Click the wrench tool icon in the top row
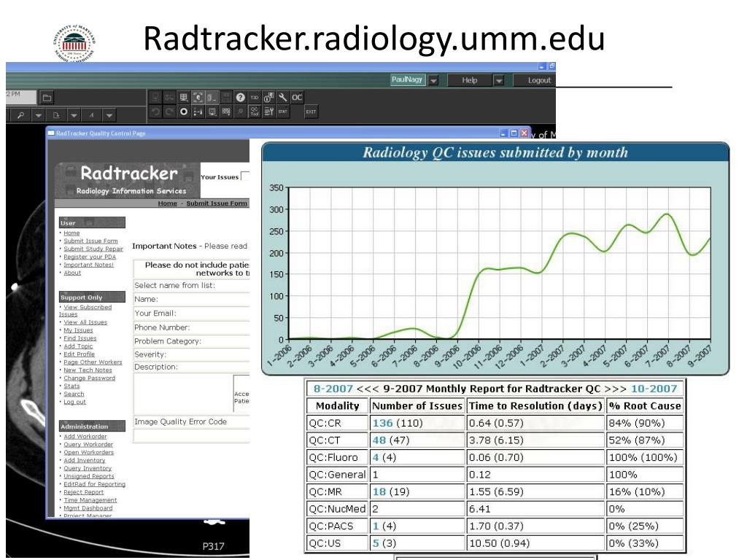747x560 pixels. [282, 98]
